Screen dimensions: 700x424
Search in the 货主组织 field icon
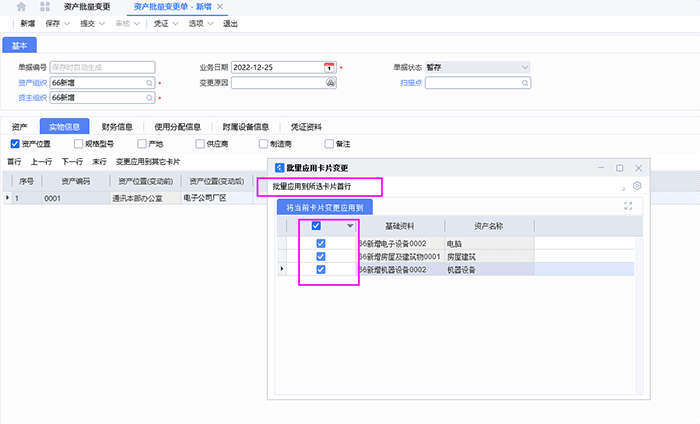click(149, 98)
